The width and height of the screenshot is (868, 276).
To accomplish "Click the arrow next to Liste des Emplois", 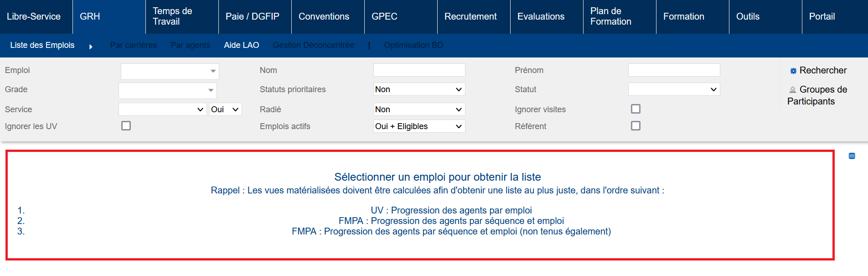I will coord(91,46).
